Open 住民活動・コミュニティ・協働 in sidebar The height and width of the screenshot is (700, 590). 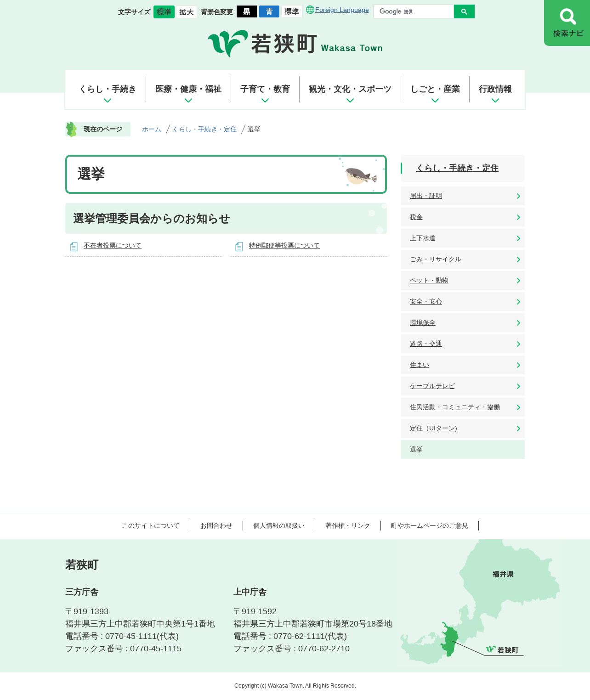463,407
